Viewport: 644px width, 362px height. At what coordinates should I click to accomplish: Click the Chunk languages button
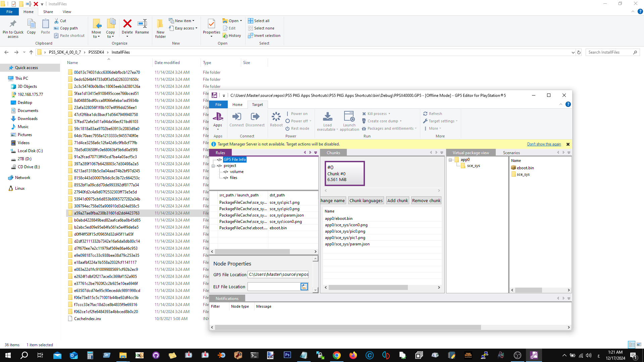(366, 200)
